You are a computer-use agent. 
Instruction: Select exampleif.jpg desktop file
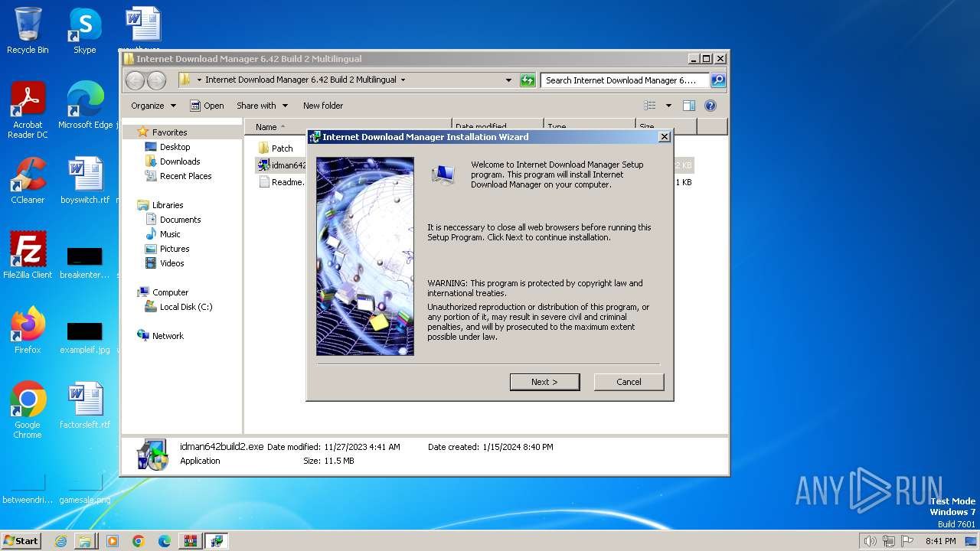coord(85,337)
